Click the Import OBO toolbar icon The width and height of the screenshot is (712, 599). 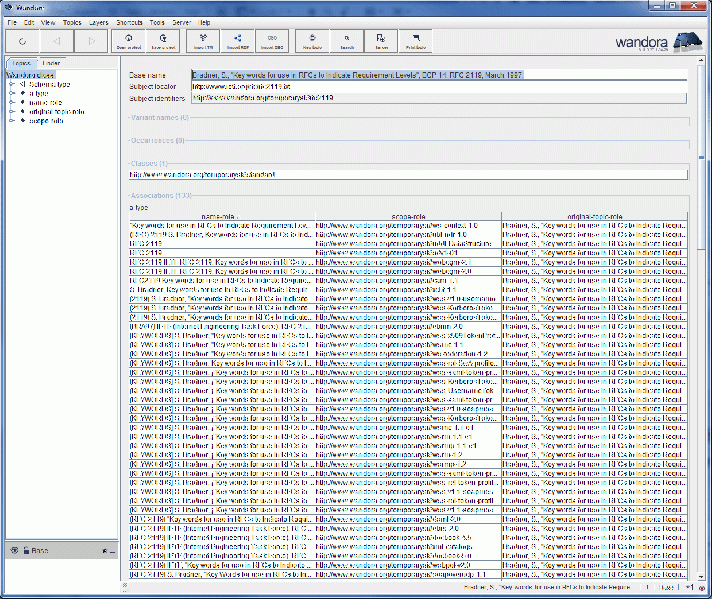tap(272, 42)
